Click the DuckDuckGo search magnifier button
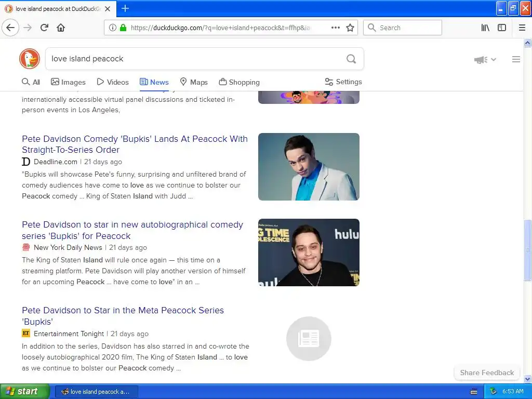This screenshot has height=399, width=532. (351, 59)
